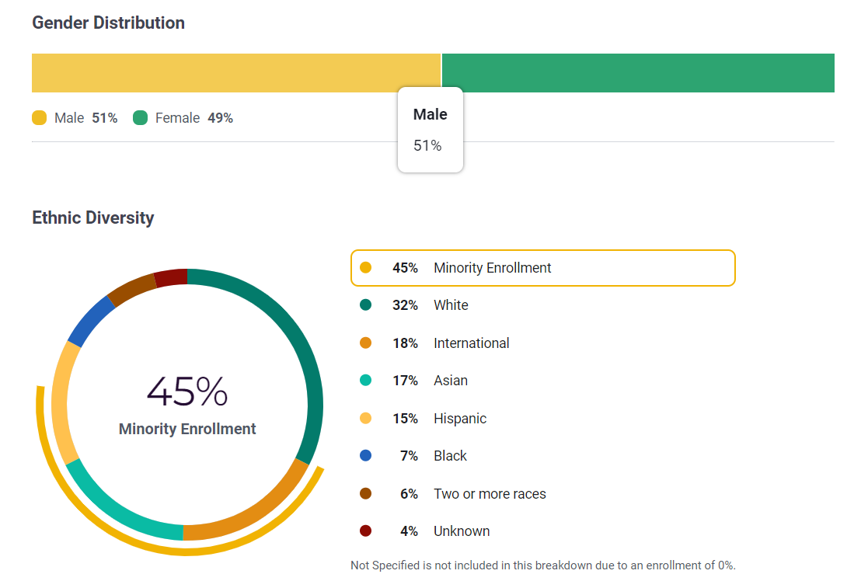Click the Hispanic legend dot

coord(366,419)
